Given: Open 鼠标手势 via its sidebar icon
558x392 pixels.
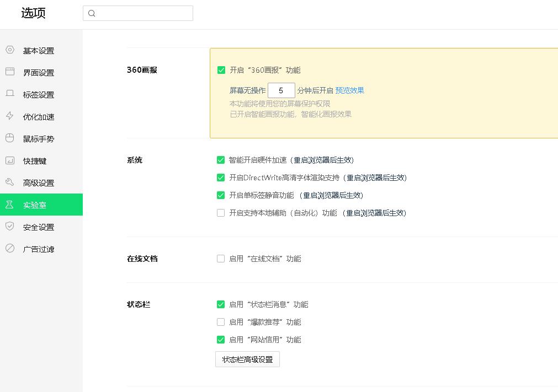Looking at the screenshot, I should click(x=9, y=138).
